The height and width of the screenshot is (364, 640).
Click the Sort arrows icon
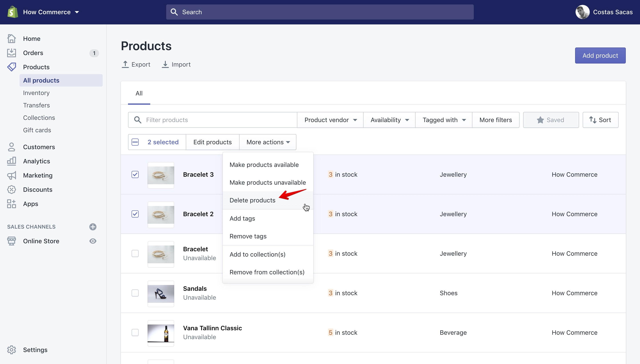(593, 120)
